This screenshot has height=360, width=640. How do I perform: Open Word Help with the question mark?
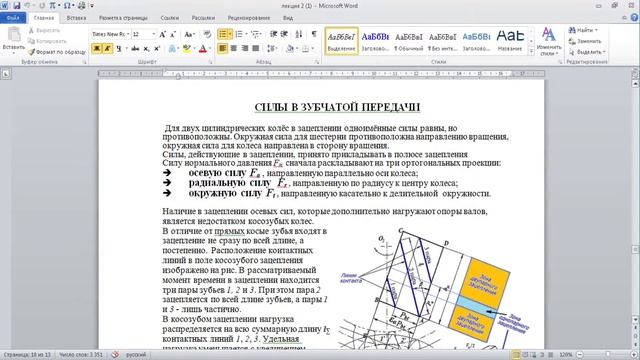[x=634, y=18]
